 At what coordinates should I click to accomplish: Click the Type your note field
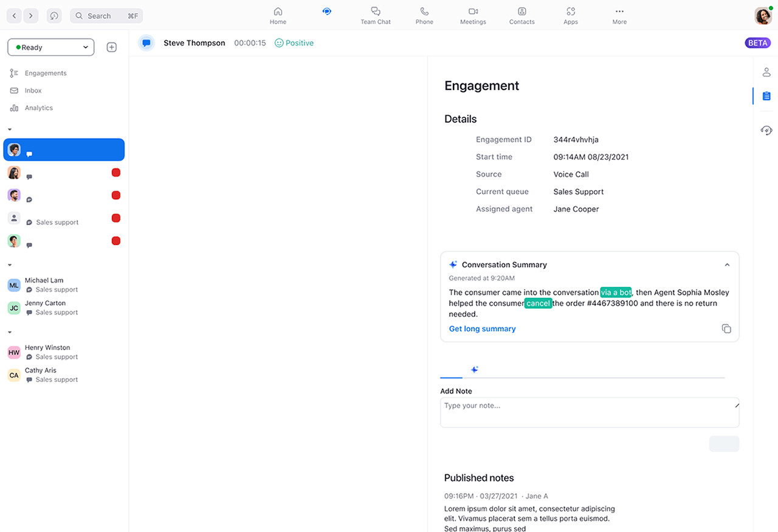588,412
